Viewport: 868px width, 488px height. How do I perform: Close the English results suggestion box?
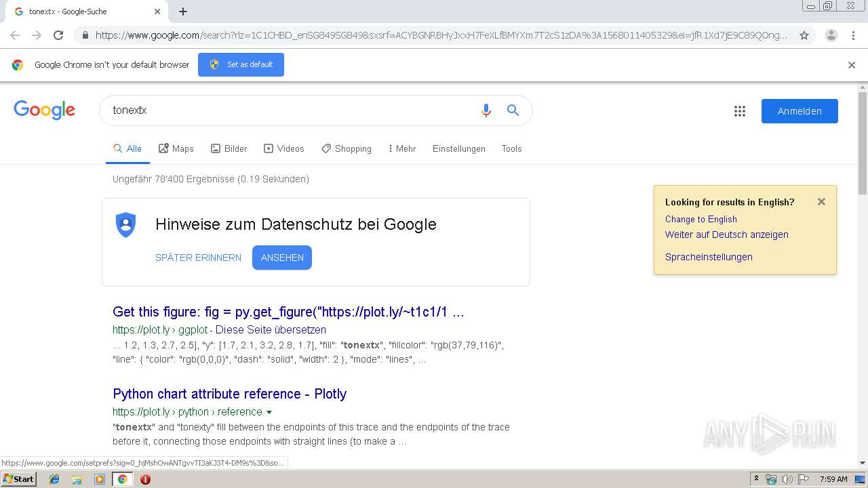click(x=821, y=201)
